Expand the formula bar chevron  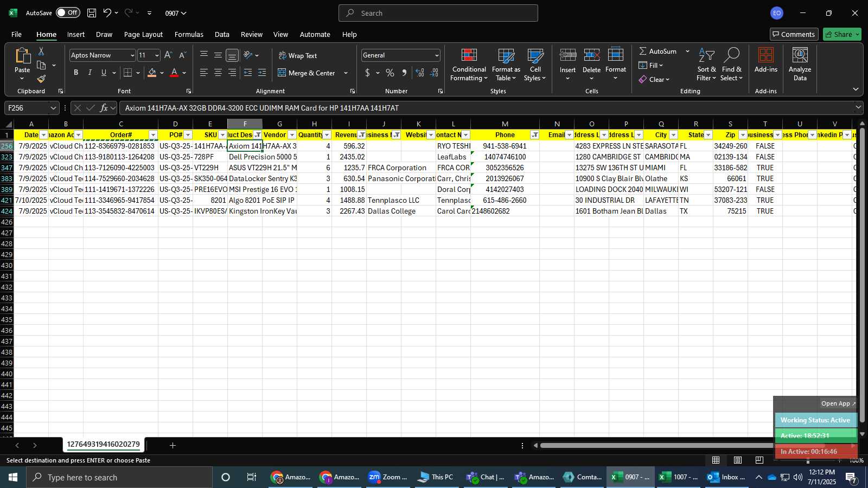(858, 108)
